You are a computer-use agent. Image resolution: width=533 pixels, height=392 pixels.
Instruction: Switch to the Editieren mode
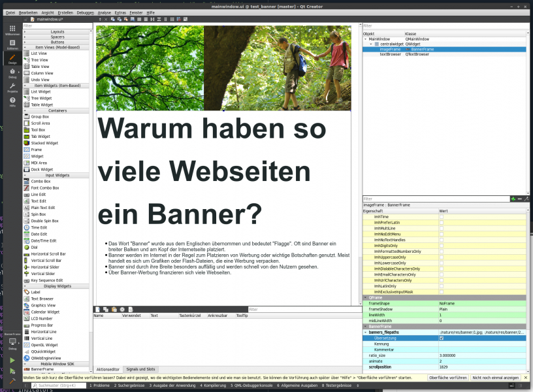[12, 44]
